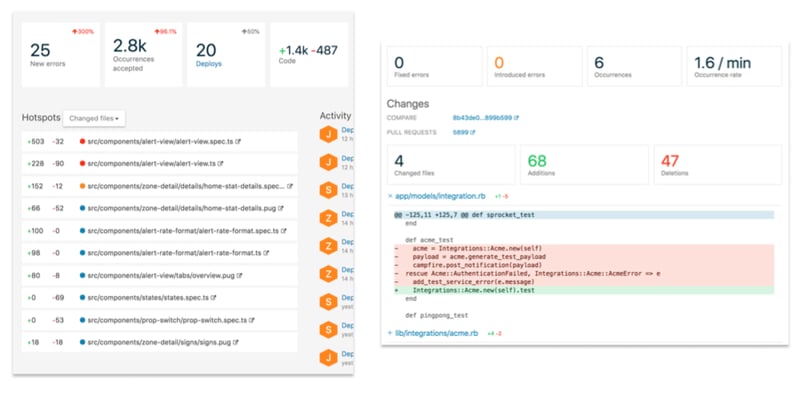
Task: Open file src/components/alert-view/alert-view.spec.ts
Action: coord(160,141)
